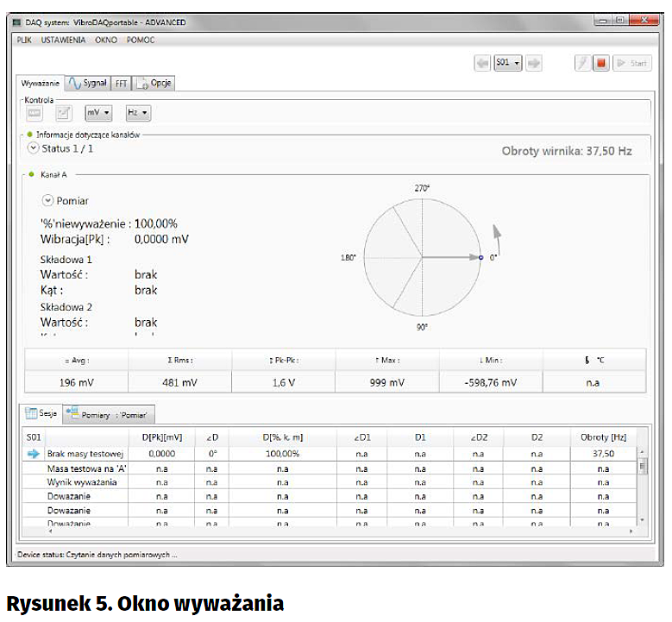Image resolution: width=672 pixels, height=622 pixels.
Task: Click the red stop recording button
Action: (601, 63)
